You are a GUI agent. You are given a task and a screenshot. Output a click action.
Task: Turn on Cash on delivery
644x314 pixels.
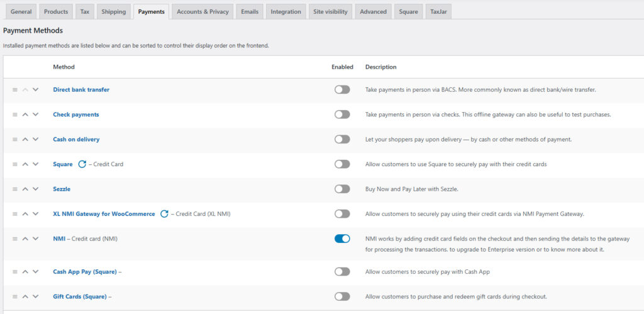342,139
